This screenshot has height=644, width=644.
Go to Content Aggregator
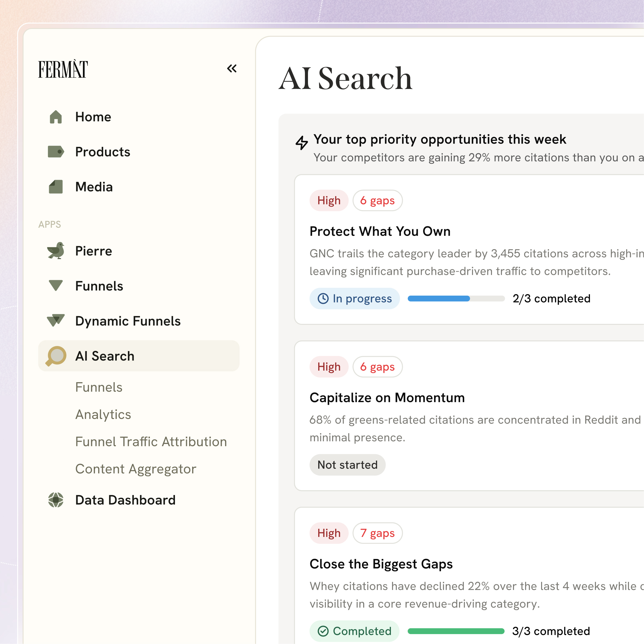136,469
